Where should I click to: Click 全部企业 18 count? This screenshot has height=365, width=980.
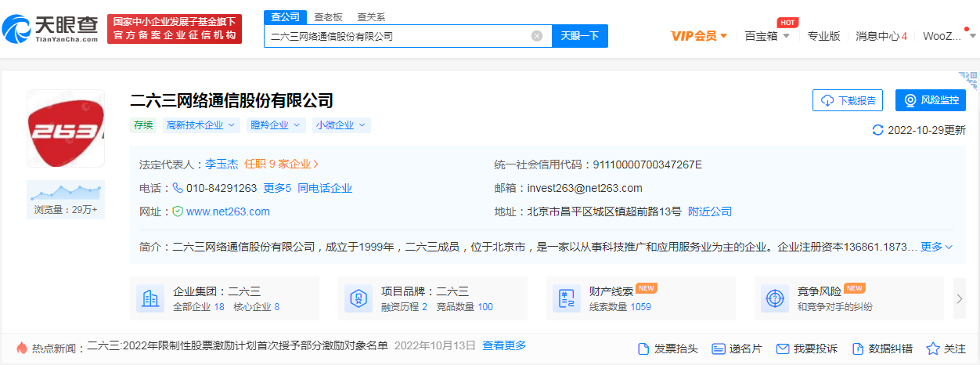pyautogui.click(x=199, y=307)
